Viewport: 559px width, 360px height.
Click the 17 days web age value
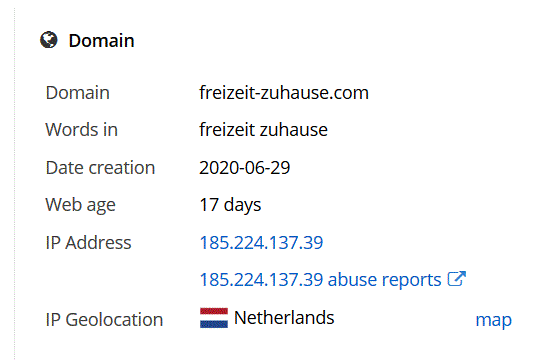(x=230, y=205)
